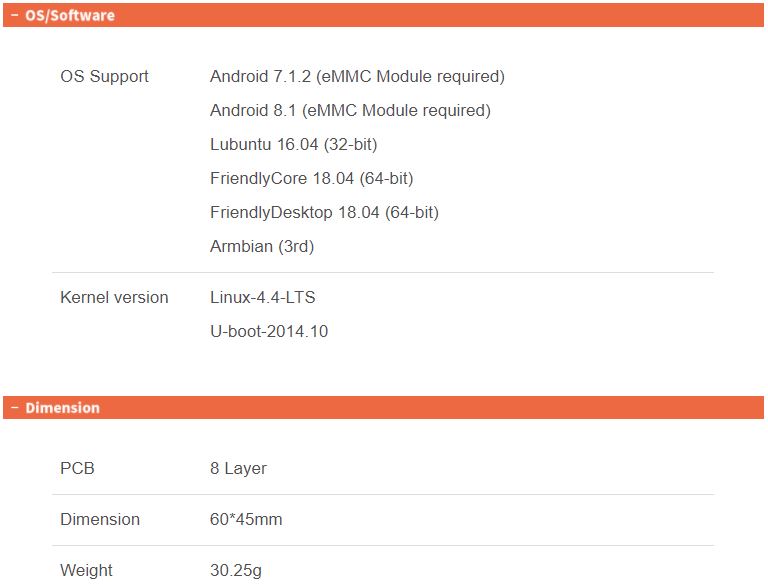Select the Android 8.1 eMMC entry
Image resolution: width=768 pixels, height=586 pixels.
(350, 110)
